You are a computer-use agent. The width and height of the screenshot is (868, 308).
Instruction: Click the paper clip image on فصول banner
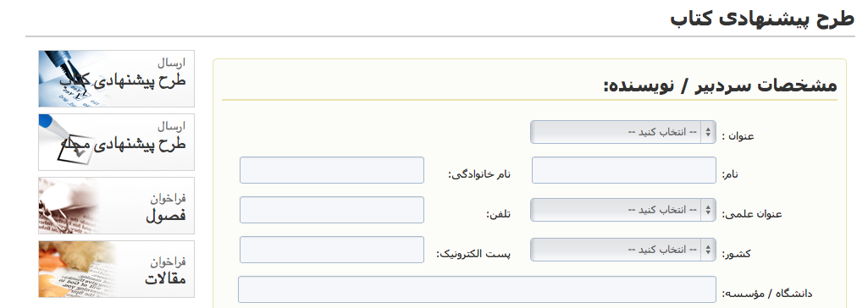point(65,207)
